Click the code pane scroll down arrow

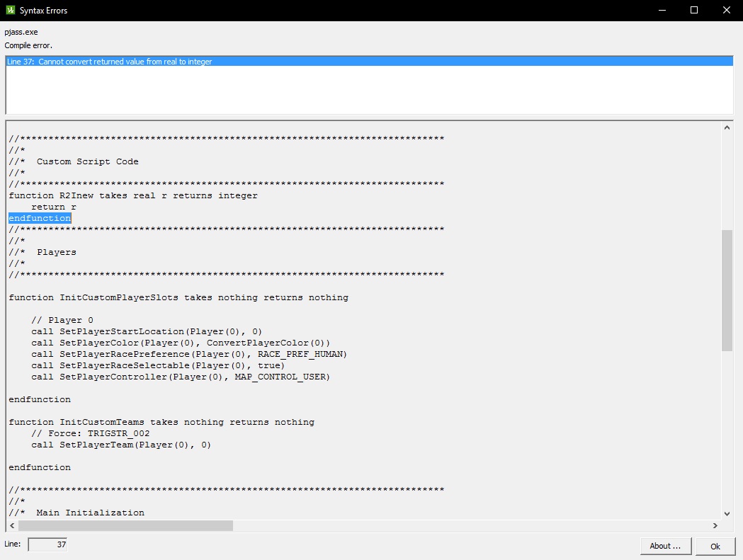coord(727,514)
